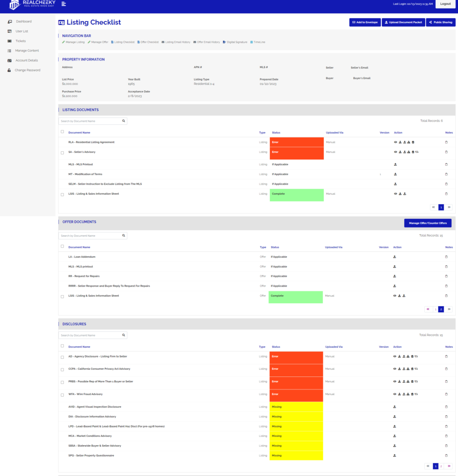Click upload icon for MLS Printout row

(x=395, y=164)
